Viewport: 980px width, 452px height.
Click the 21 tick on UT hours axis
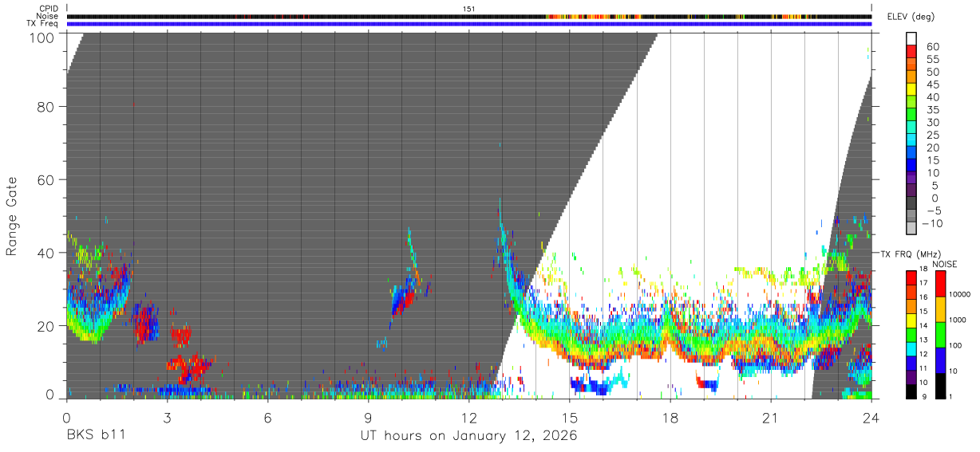771,418
